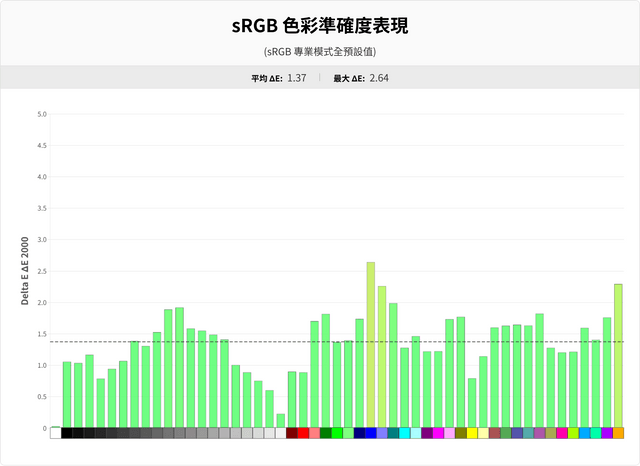Click the 2.0 y-axis label
640x466 pixels.
pos(42,302)
